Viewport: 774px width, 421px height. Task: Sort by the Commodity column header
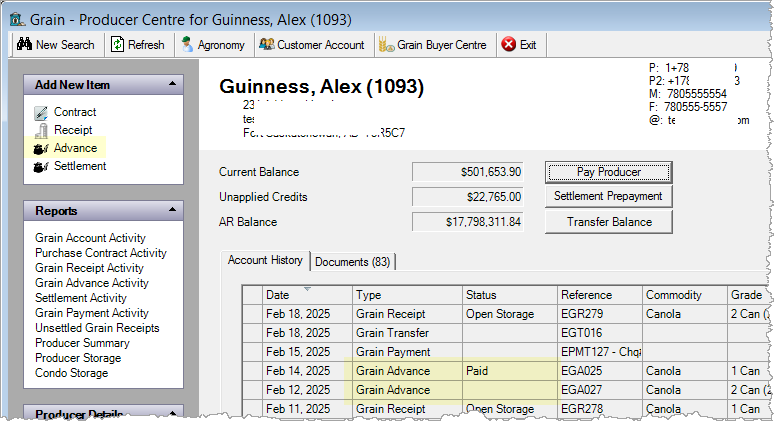tap(685, 295)
